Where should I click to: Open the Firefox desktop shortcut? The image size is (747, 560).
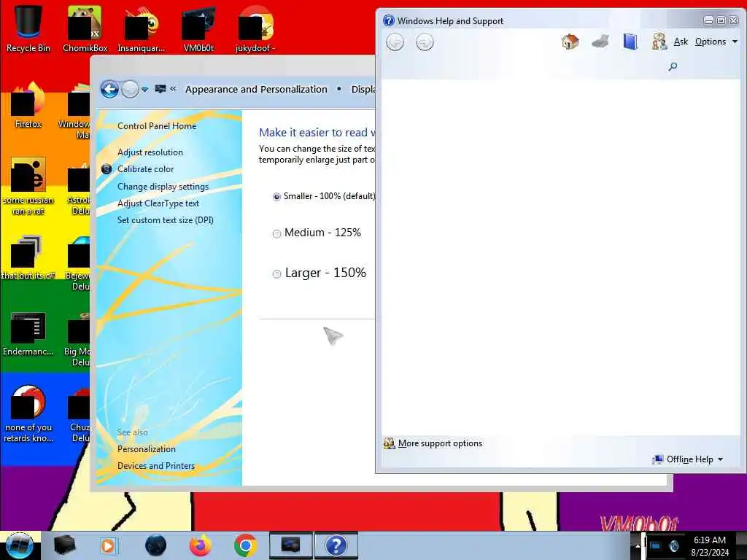click(28, 105)
